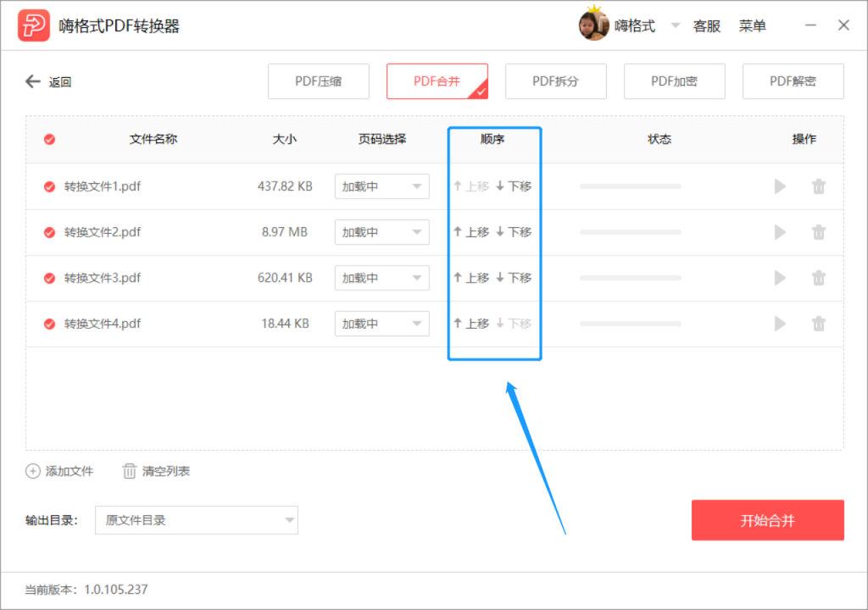Screen dimensions: 868x610
Task: Move 转换文件3.pdf down with 下移
Action: pos(514,278)
